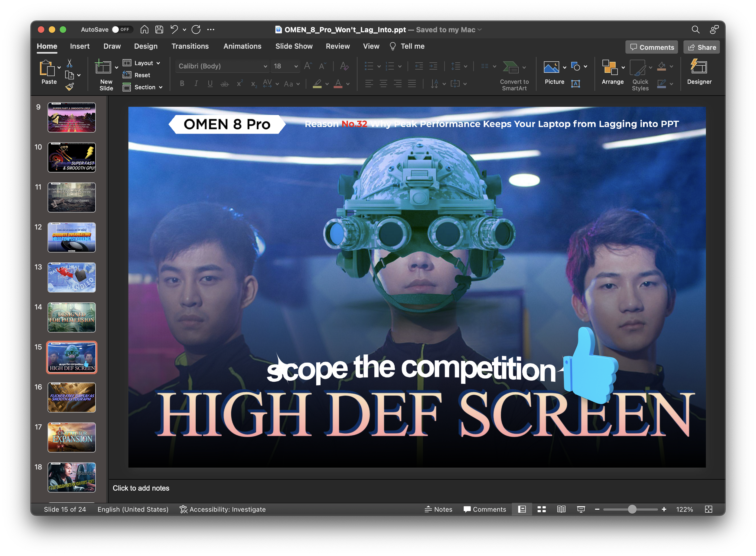The height and width of the screenshot is (556, 756).
Task: Expand the Layout options
Action: 158,63
